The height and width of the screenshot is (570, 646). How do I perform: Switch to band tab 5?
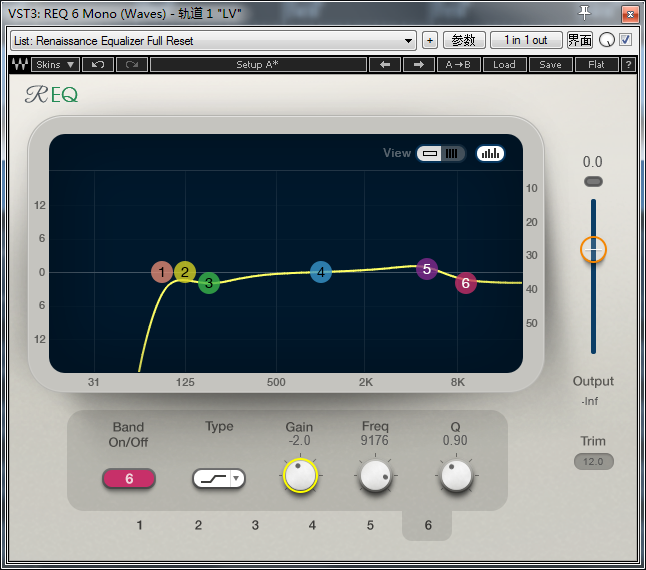(370, 525)
